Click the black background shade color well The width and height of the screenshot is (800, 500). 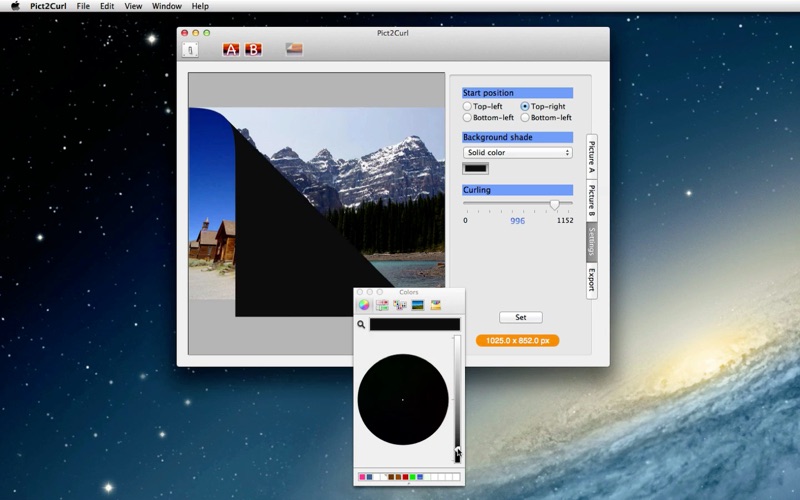[x=476, y=168]
